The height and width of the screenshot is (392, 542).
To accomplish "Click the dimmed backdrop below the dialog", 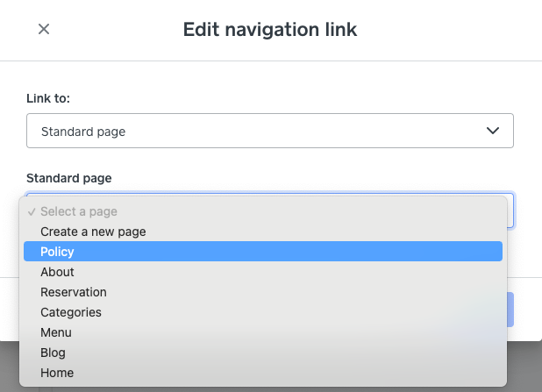I will 524,368.
